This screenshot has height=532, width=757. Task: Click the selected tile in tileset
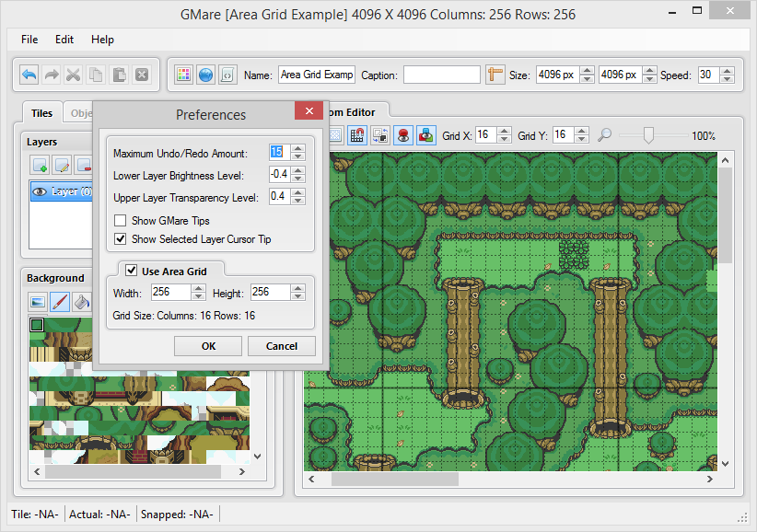click(37, 325)
